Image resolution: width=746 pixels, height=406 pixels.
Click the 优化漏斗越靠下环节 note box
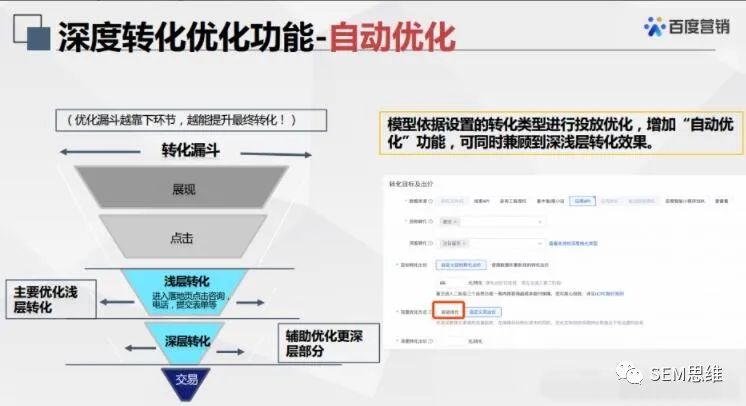(x=191, y=120)
